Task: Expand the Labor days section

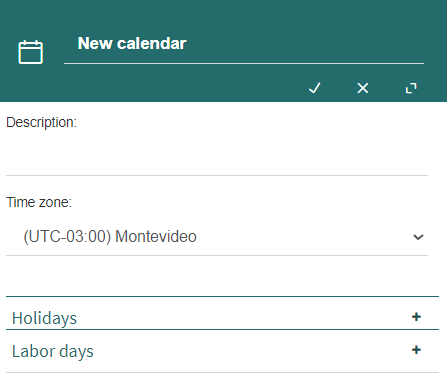Action: 222,351
